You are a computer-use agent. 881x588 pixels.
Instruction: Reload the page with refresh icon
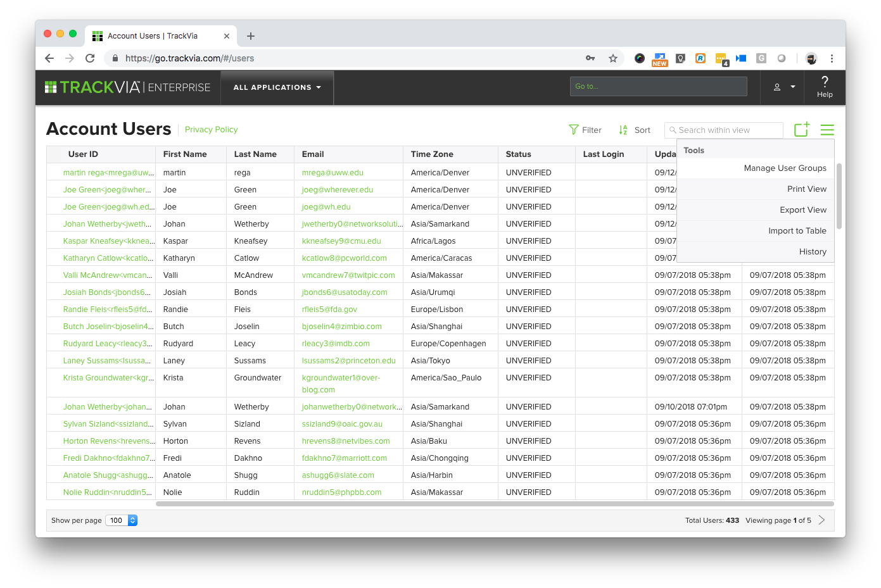pyautogui.click(x=90, y=58)
